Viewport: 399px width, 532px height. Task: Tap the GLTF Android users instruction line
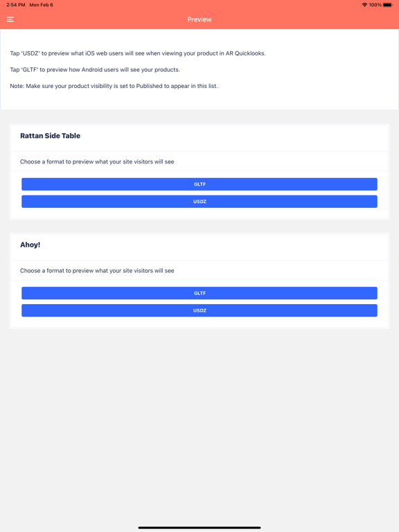point(95,69)
